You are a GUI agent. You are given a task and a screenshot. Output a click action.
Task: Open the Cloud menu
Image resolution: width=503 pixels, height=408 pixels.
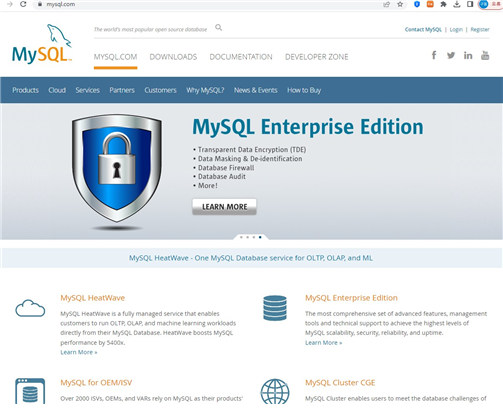click(x=57, y=90)
